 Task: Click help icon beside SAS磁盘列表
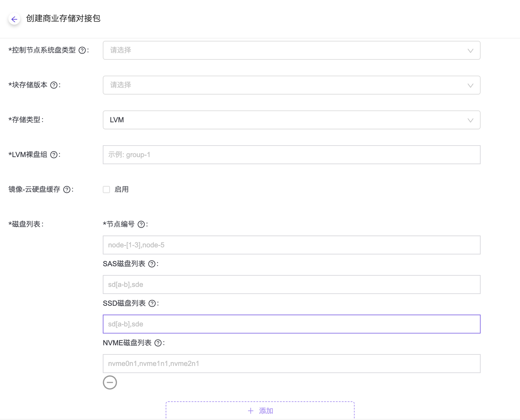pyautogui.click(x=152, y=264)
